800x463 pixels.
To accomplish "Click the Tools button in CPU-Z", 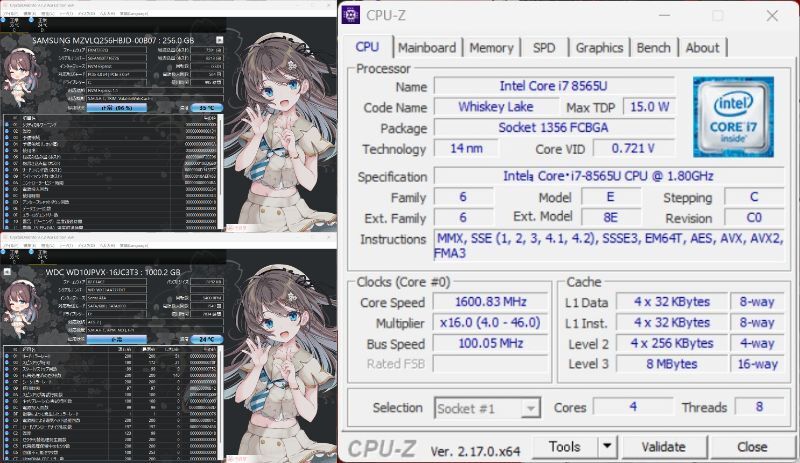I will [x=564, y=447].
